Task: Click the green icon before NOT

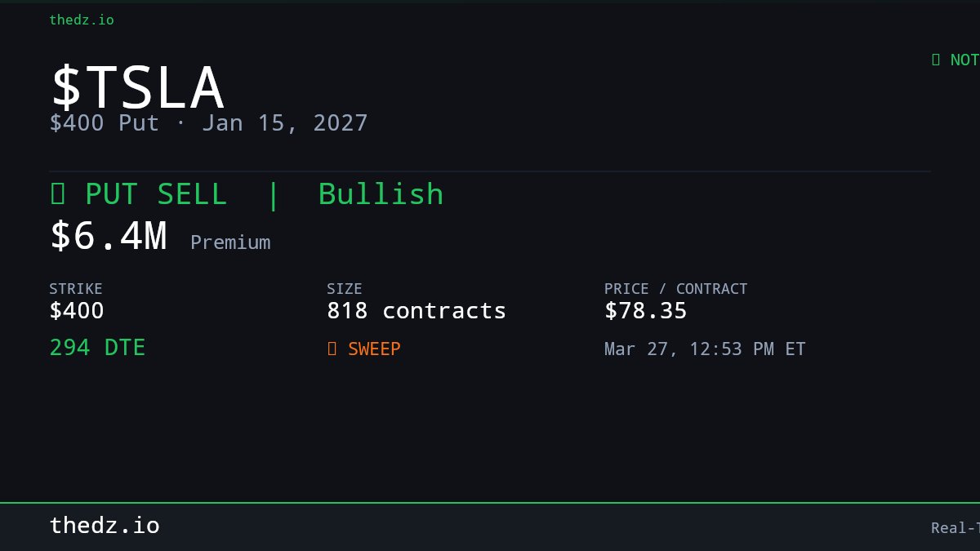Action: [x=936, y=60]
